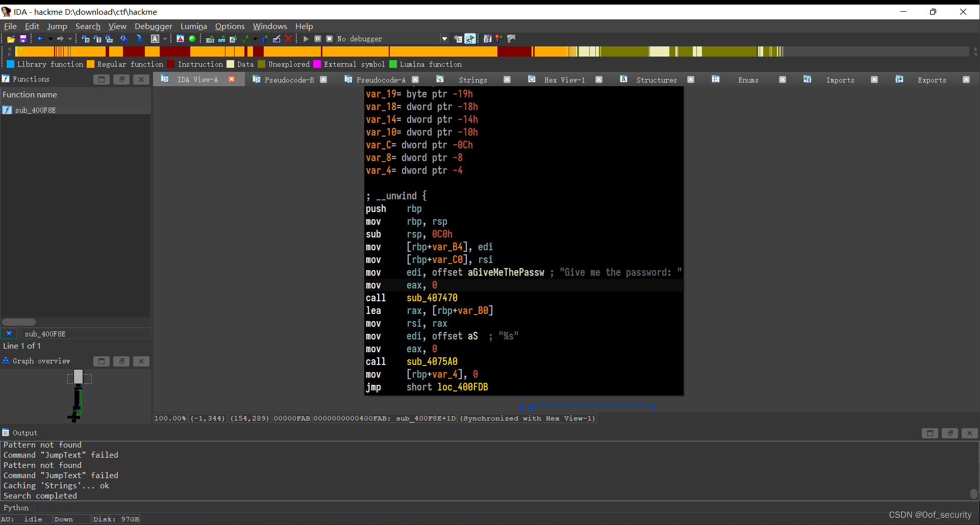
Task: Click call sub_407470 in disassembly
Action: [x=432, y=298]
